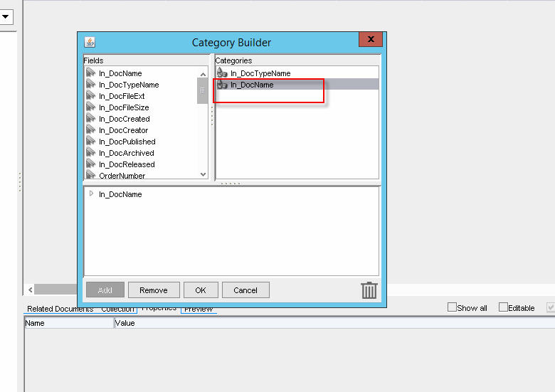This screenshot has height=392, width=555.
Task: Click the In_DocPublished field icon
Action: click(x=90, y=142)
